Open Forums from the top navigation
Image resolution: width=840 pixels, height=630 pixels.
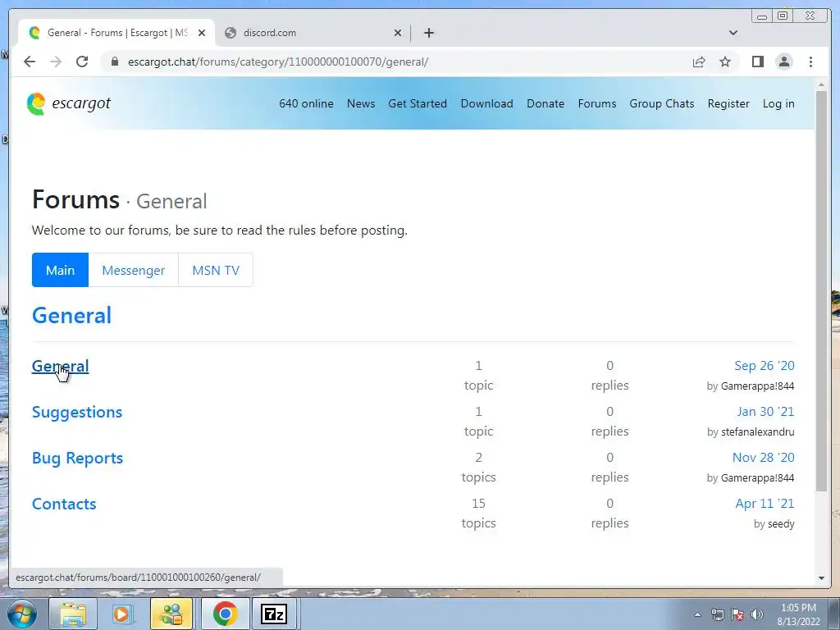[x=597, y=104]
